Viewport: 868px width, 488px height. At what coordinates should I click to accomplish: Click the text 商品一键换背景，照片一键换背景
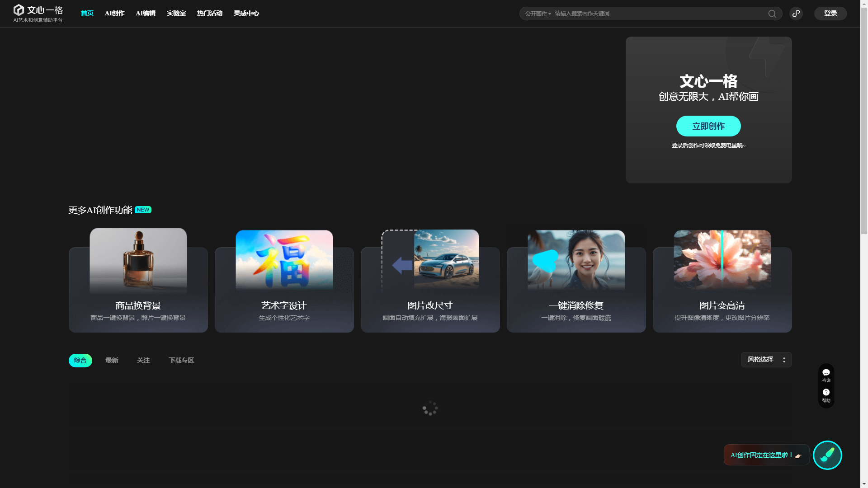(x=138, y=318)
